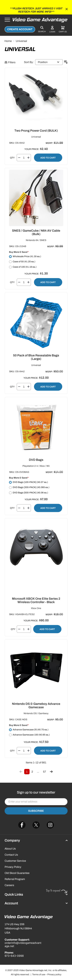Open the shopping cart icon
Image resolution: width=72 pixels, height=980 pixels.
point(63,29)
